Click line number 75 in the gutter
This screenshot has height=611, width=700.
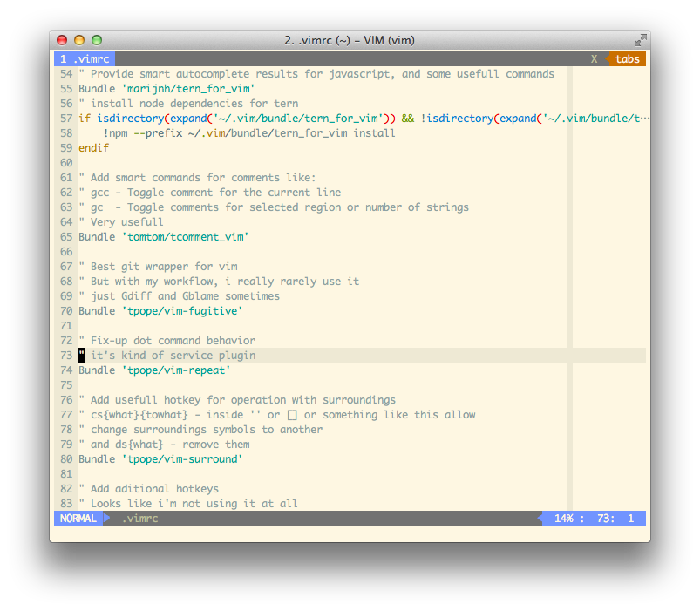tap(66, 385)
